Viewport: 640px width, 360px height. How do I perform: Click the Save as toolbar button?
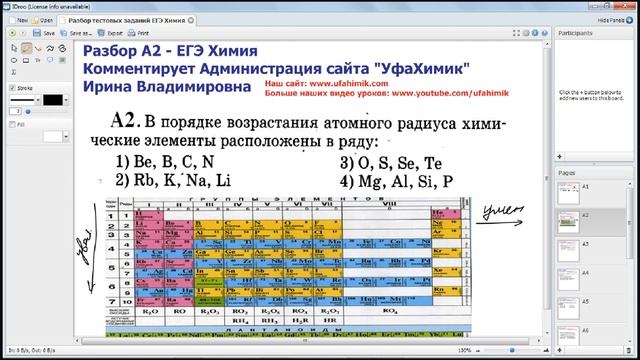pyautogui.click(x=76, y=33)
